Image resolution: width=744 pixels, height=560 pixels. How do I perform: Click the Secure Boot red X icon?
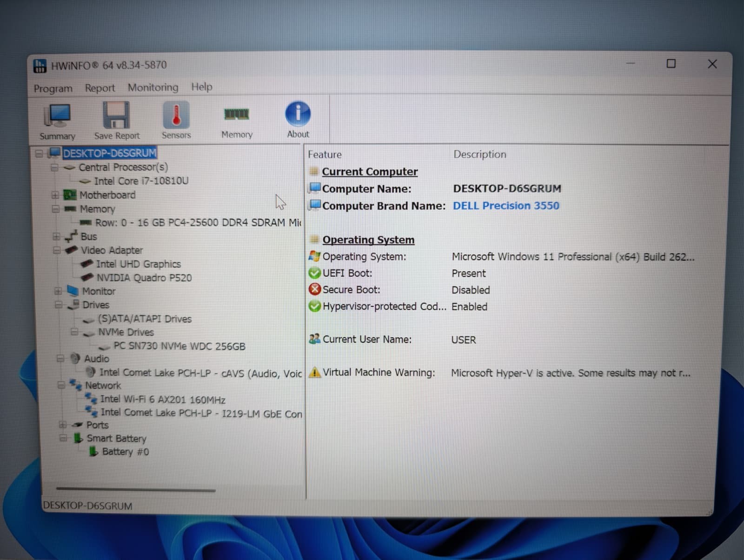tap(315, 289)
